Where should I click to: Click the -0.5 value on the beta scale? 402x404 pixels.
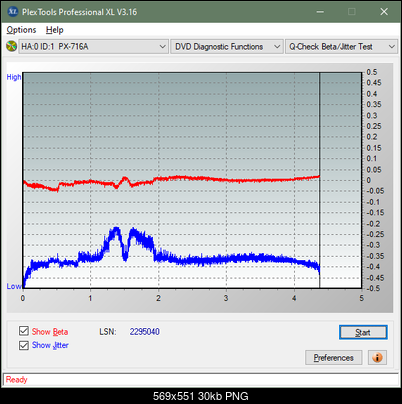pos(373,288)
